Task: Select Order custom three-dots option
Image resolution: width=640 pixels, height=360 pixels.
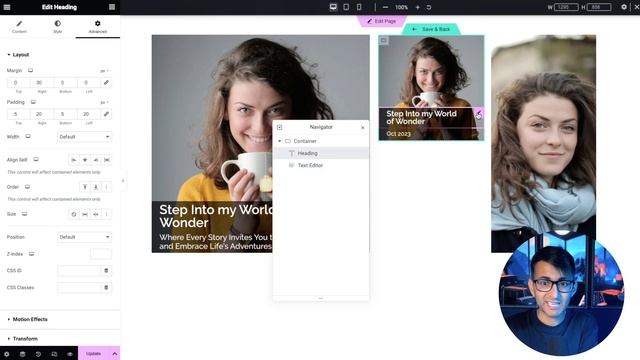Action: (x=107, y=187)
